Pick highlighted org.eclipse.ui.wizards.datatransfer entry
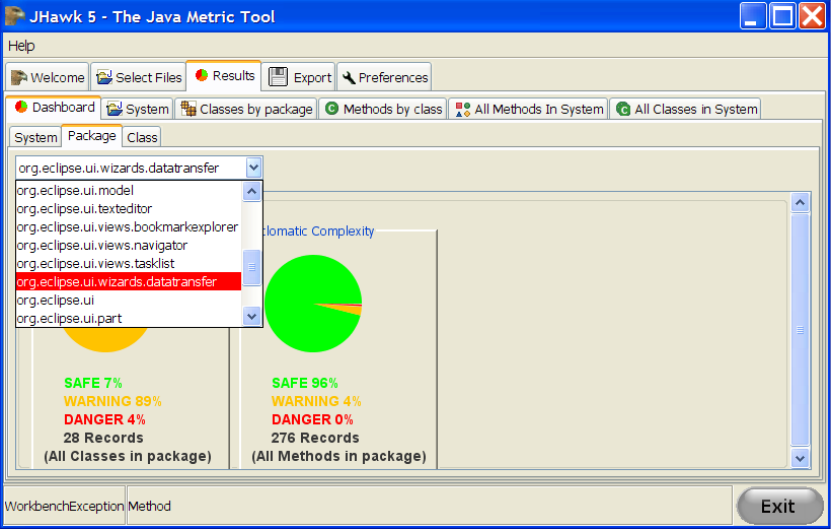This screenshot has height=529, width=831. click(x=128, y=281)
